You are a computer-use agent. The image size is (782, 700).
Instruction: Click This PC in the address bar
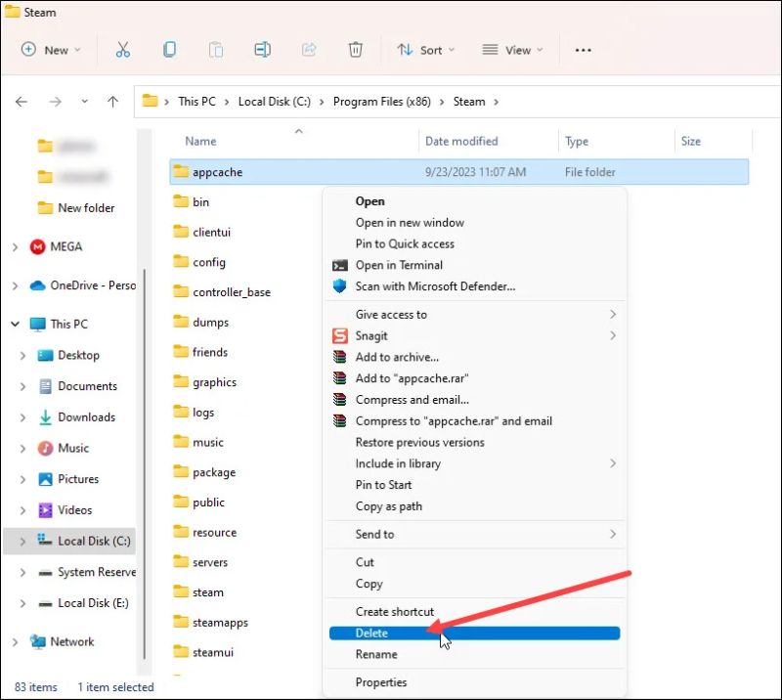point(197,102)
